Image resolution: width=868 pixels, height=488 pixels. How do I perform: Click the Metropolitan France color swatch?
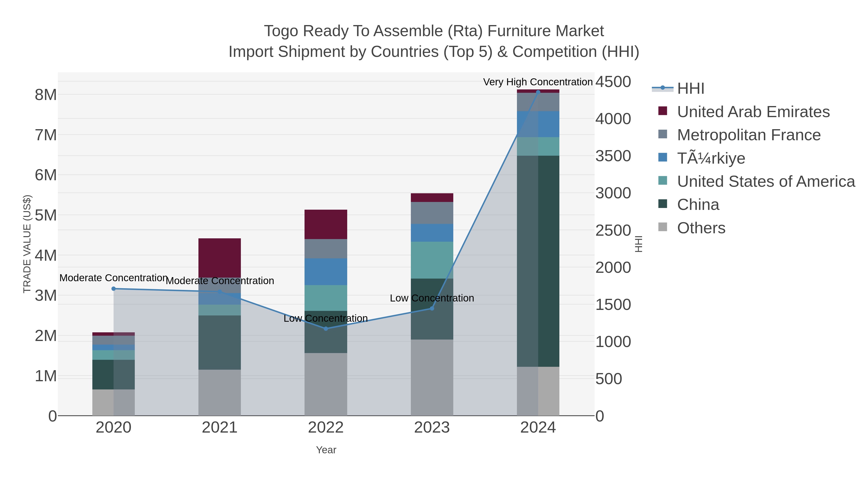(663, 134)
